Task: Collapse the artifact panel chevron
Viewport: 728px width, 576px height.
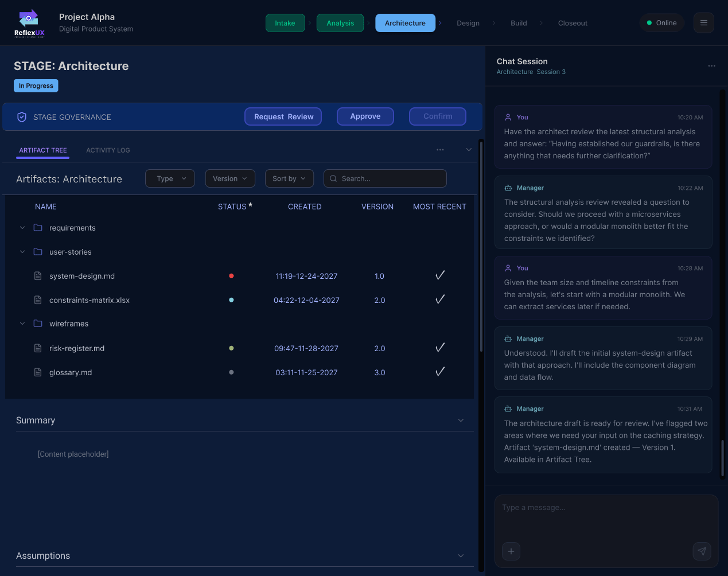Action: (469, 150)
